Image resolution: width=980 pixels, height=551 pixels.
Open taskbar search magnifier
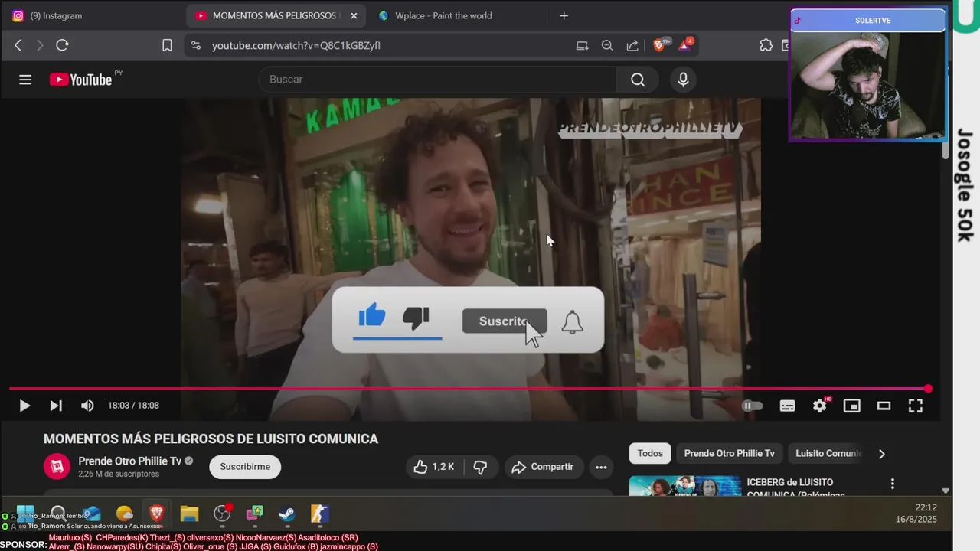coord(58,513)
